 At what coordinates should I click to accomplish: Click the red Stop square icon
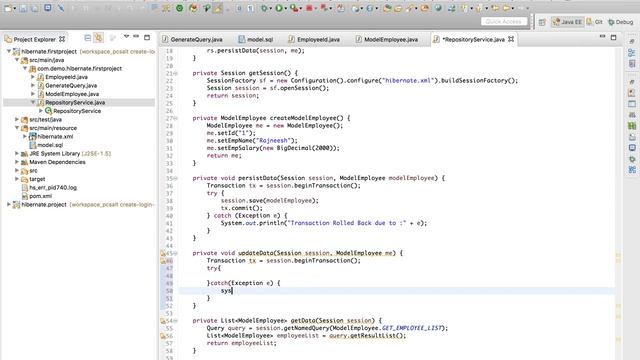pyautogui.click(x=309, y=8)
